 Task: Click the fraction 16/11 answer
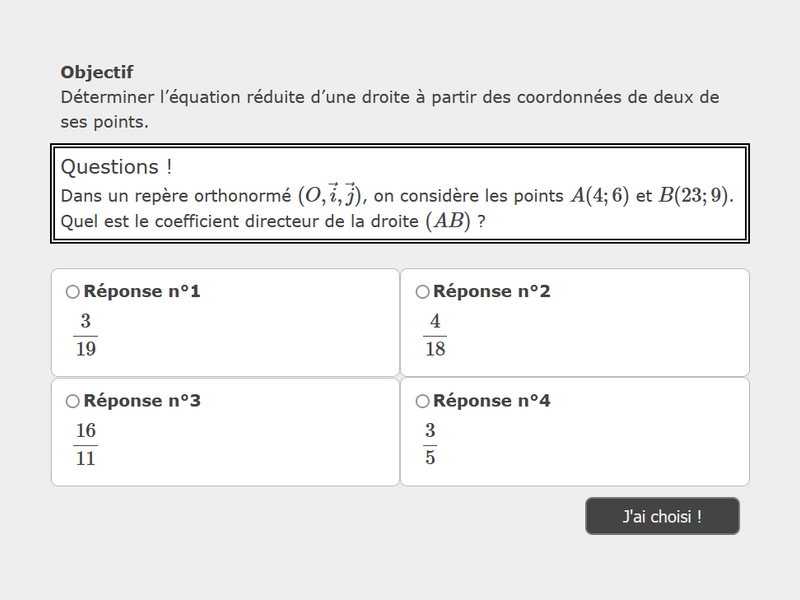85,444
